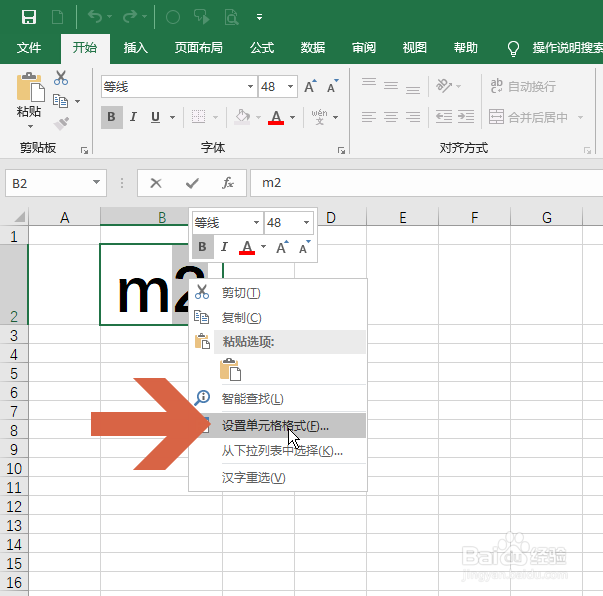This screenshot has width=603, height=596.
Task: Click Pick From Drop-down List (从下拉列表中选择)
Action: coord(277,451)
